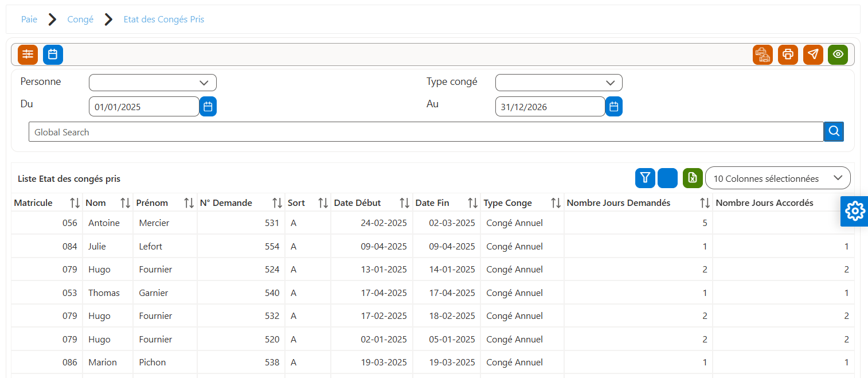Expand the 10 Colonnes sélectionnées selector
The width and height of the screenshot is (868, 378).
coord(777,178)
